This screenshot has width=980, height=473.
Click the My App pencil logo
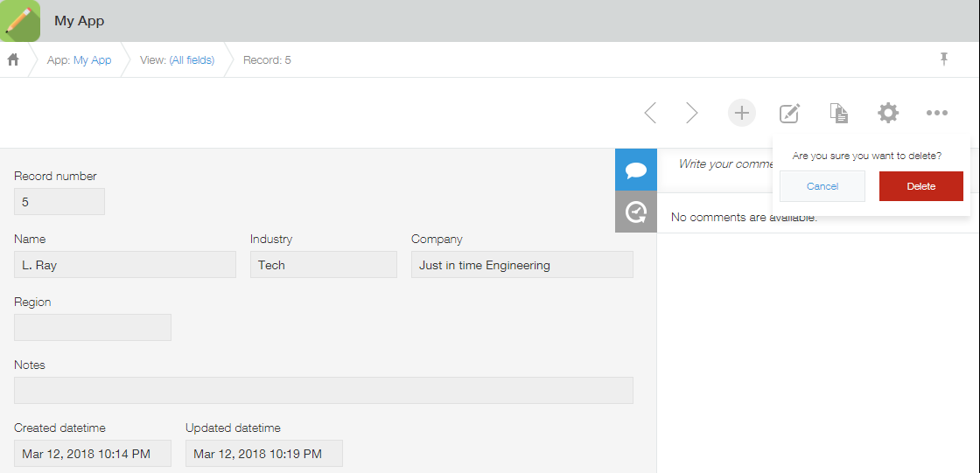pos(20,21)
